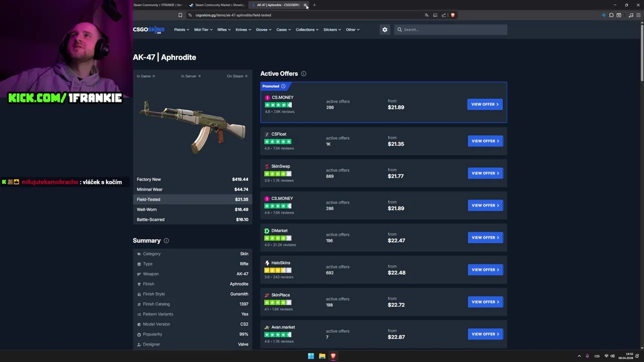Expand the Other menu
Screen dimensions: 644x362
pos(353,30)
